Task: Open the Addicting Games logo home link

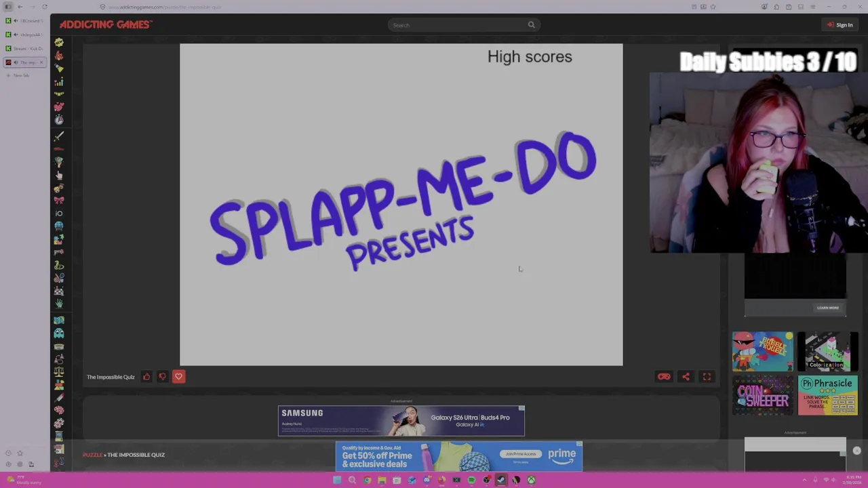Action: (105, 24)
